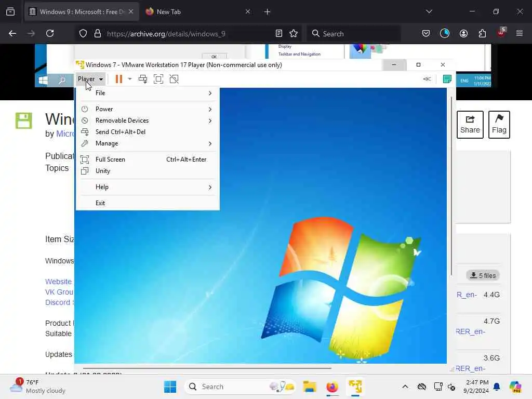532x399 pixels.
Task: Click the Firefox Search box
Action: [x=353, y=34]
